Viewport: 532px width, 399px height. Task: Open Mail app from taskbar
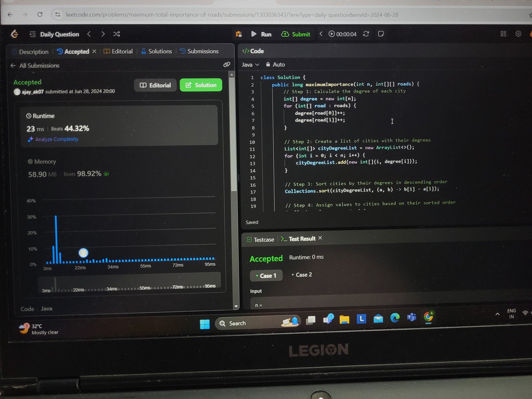378,318
